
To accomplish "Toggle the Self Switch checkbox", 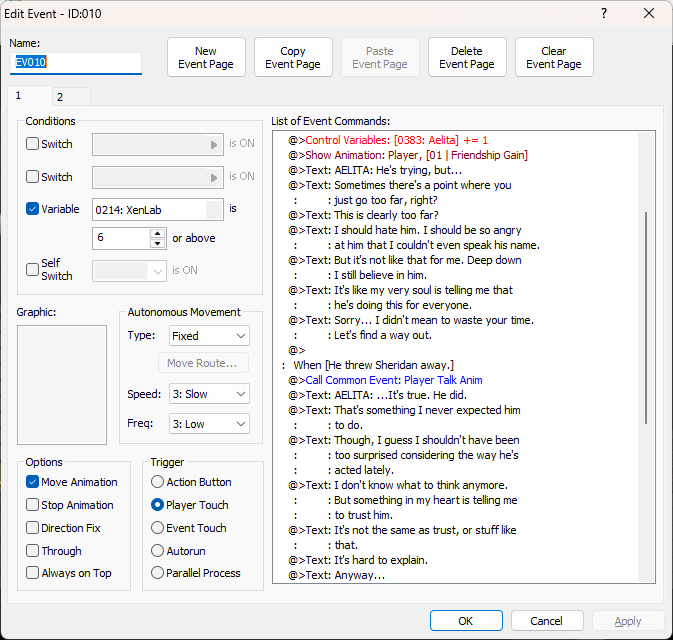I will pyautogui.click(x=33, y=270).
